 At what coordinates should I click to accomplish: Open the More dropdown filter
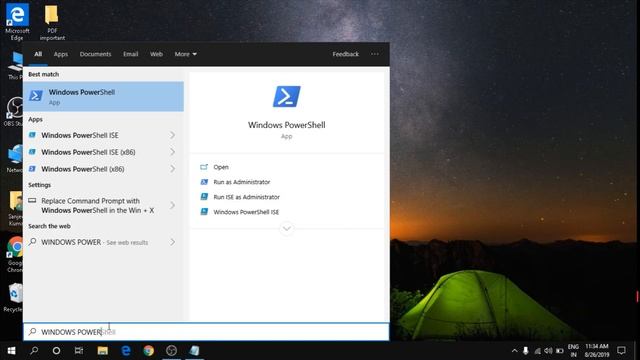(x=185, y=54)
